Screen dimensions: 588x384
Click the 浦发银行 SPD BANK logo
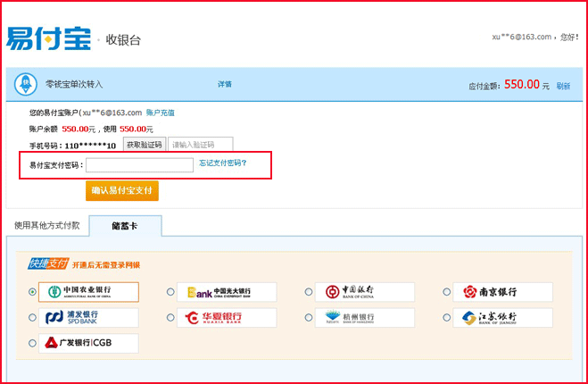(x=89, y=318)
